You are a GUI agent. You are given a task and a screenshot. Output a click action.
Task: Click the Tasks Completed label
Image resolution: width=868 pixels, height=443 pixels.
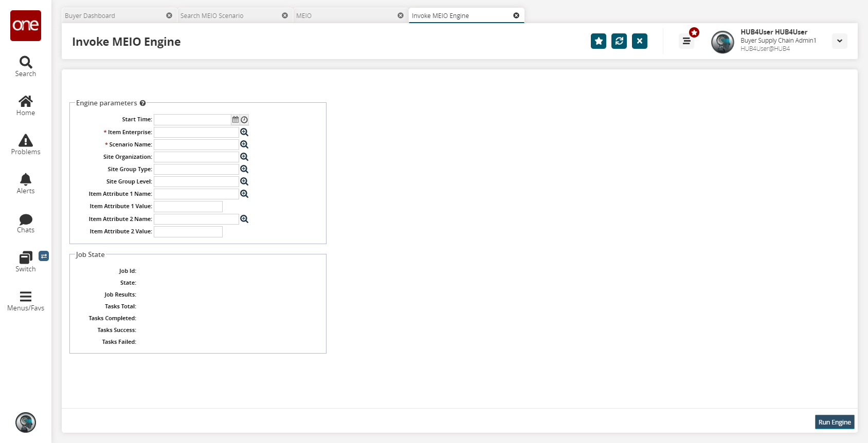click(x=112, y=318)
